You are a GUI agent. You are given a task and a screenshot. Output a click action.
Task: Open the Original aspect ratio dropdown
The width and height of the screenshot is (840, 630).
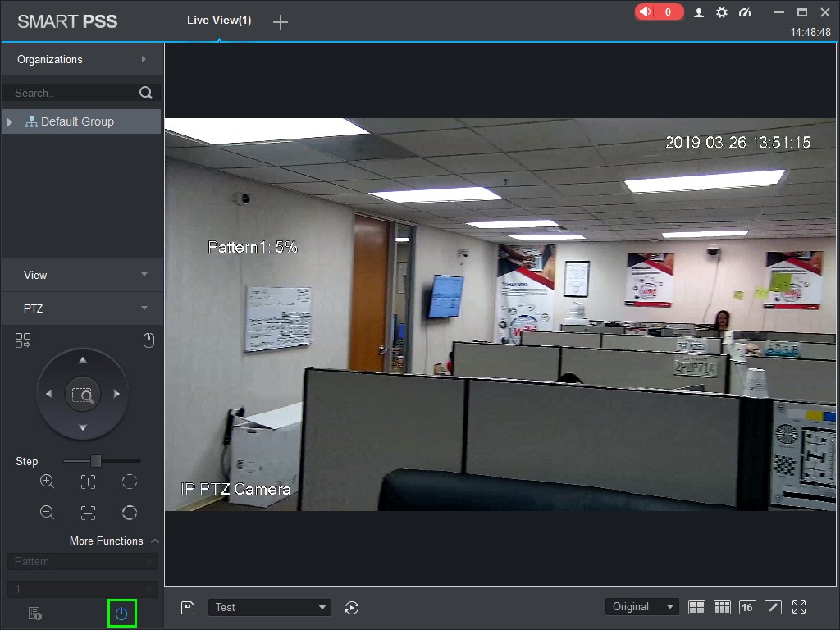tap(641, 607)
